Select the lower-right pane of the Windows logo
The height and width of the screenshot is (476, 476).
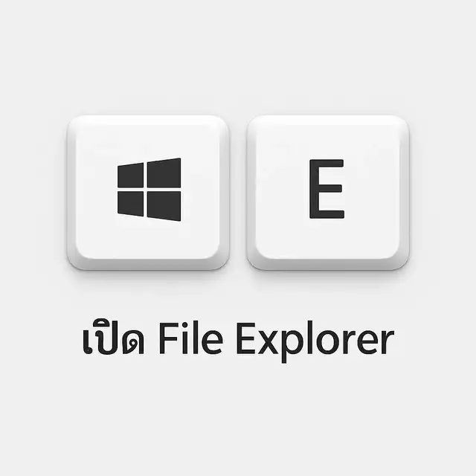tap(164, 205)
